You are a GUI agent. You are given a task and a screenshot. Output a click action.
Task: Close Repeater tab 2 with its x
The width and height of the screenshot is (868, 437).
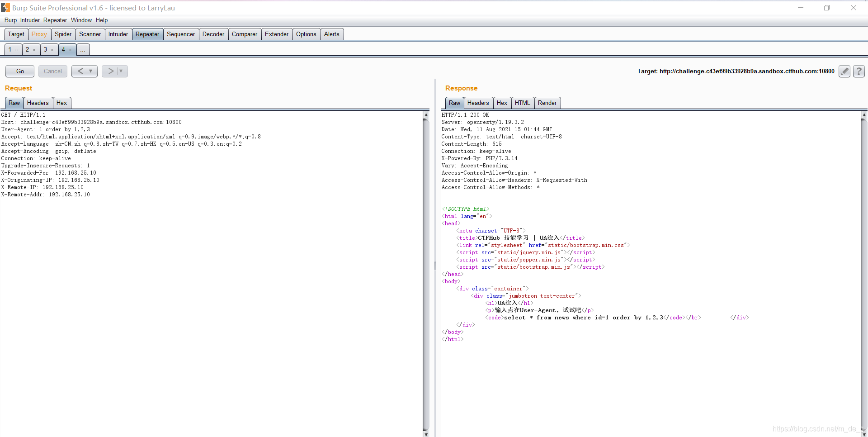point(34,50)
